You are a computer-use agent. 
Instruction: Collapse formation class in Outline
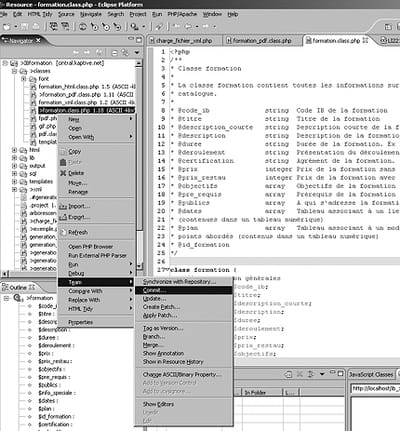click(6, 298)
